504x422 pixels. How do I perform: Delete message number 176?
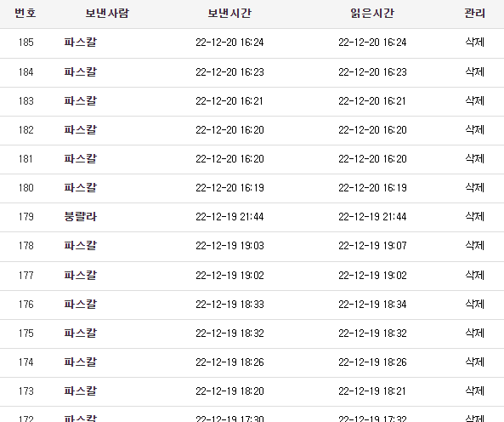[x=474, y=304]
